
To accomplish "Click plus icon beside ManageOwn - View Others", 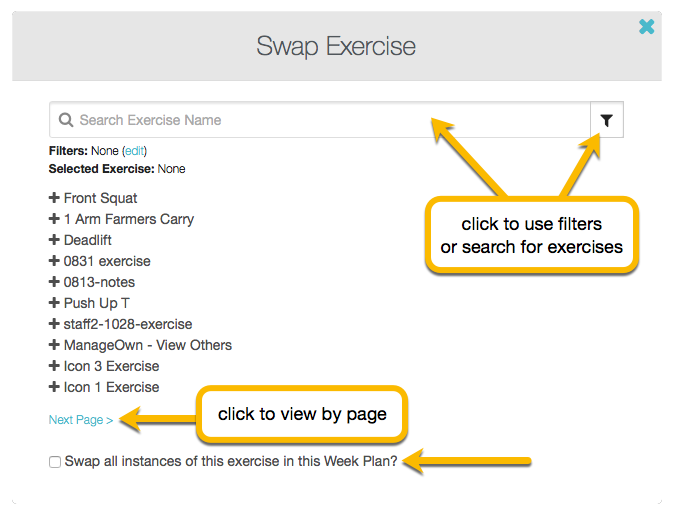I will pyautogui.click(x=54, y=345).
